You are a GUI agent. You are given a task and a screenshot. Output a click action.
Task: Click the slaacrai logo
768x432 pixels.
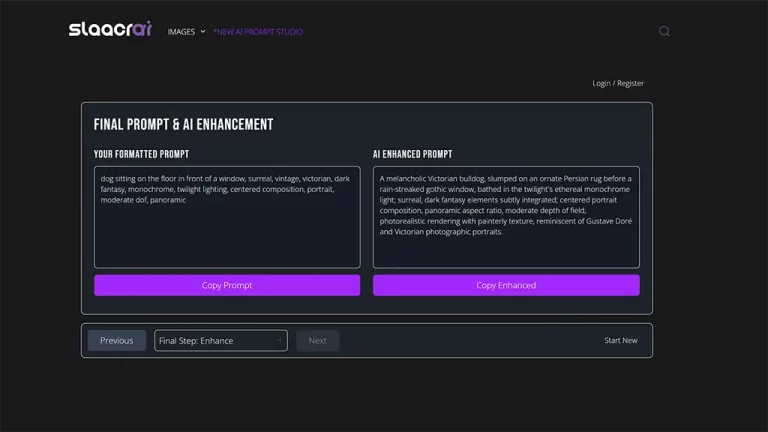(x=110, y=30)
